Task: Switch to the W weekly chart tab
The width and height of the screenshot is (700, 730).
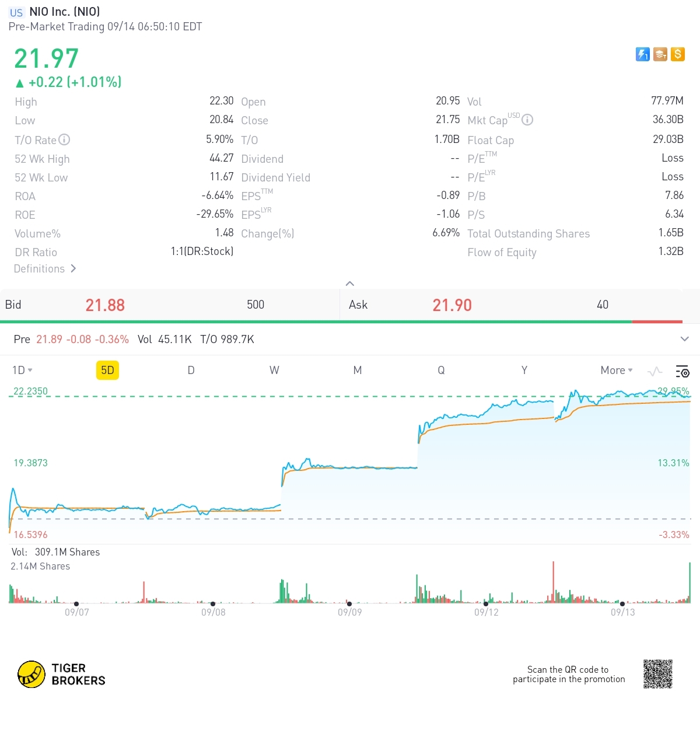Action: pos(274,370)
